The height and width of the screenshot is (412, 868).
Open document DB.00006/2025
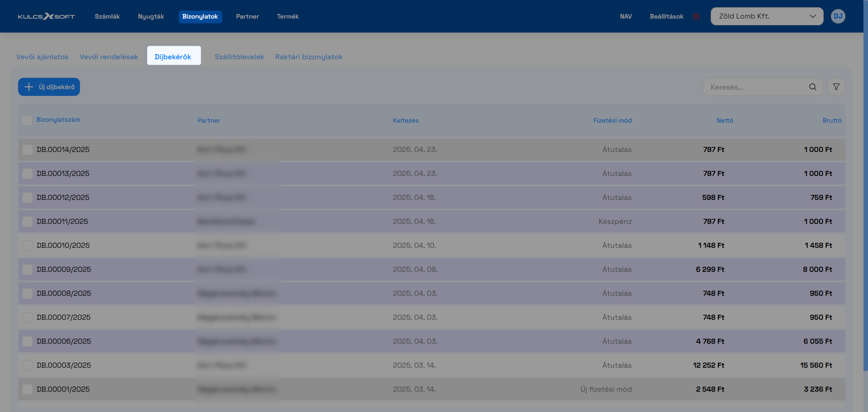click(64, 341)
